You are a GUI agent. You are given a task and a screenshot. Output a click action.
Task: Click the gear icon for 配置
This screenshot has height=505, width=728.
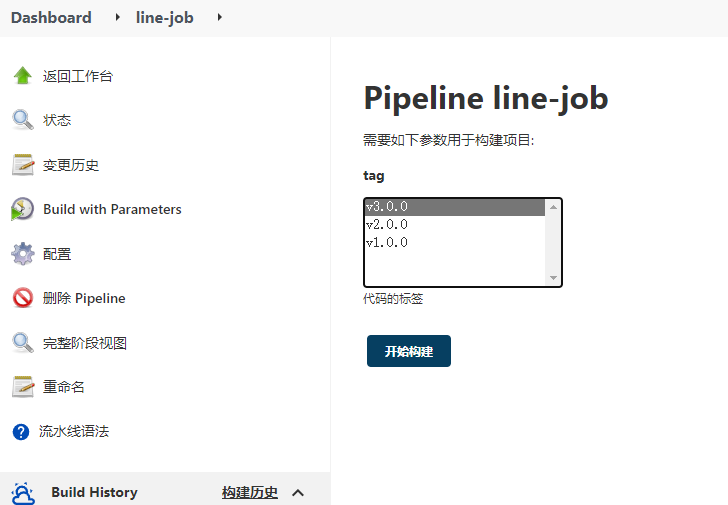[22, 254]
